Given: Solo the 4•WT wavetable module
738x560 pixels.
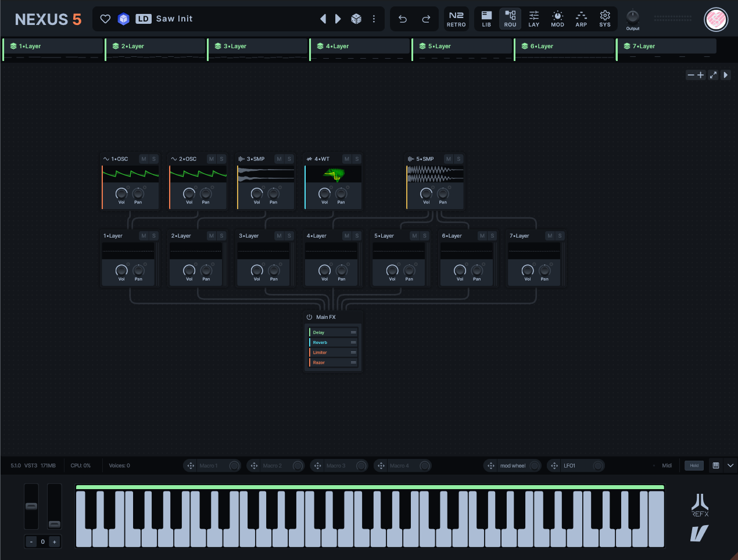Looking at the screenshot, I should pyautogui.click(x=357, y=159).
